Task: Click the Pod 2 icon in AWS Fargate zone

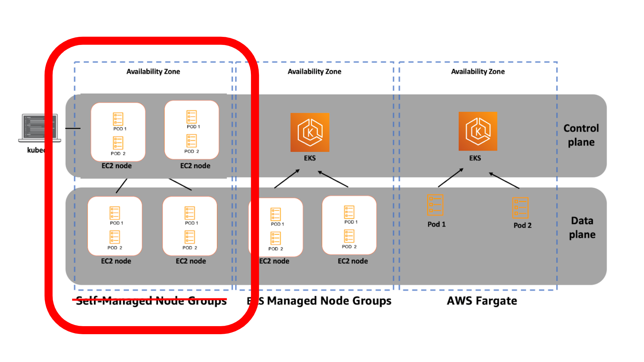Action: pos(520,208)
